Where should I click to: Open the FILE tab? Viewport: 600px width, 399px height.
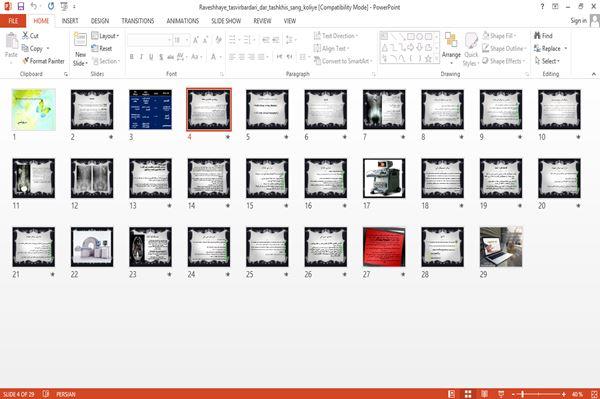13,21
